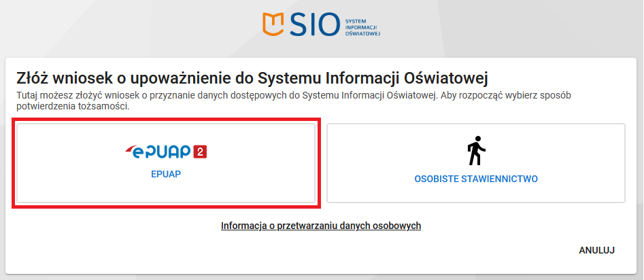Click the description paragraph starting 'Tutaj możesz'

pos(272,96)
